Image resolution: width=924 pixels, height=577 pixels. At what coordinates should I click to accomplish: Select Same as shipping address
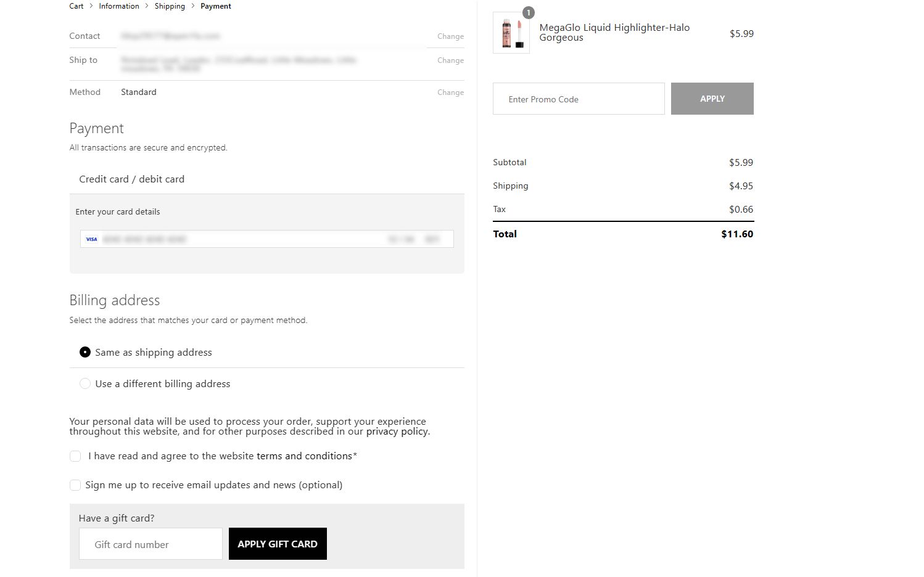pyautogui.click(x=85, y=352)
